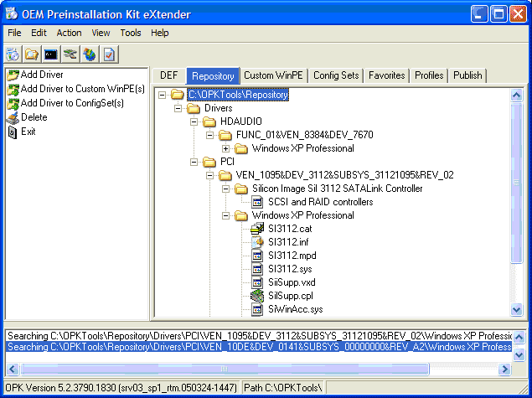
Task: Switch to the Publish tab
Action: click(467, 75)
